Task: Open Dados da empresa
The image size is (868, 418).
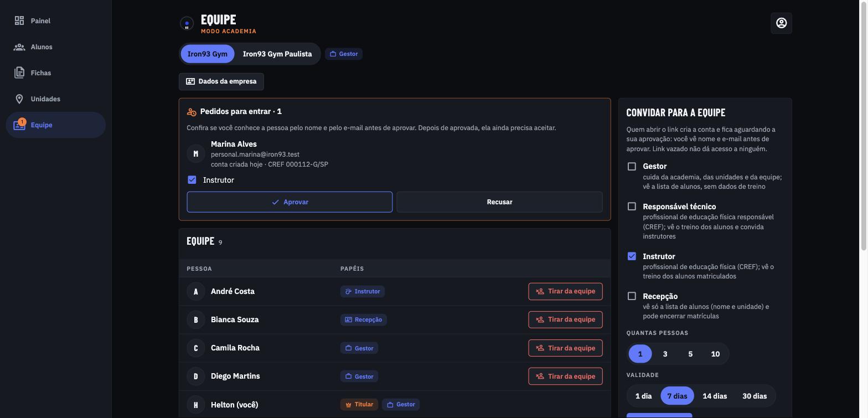Action: [x=221, y=81]
